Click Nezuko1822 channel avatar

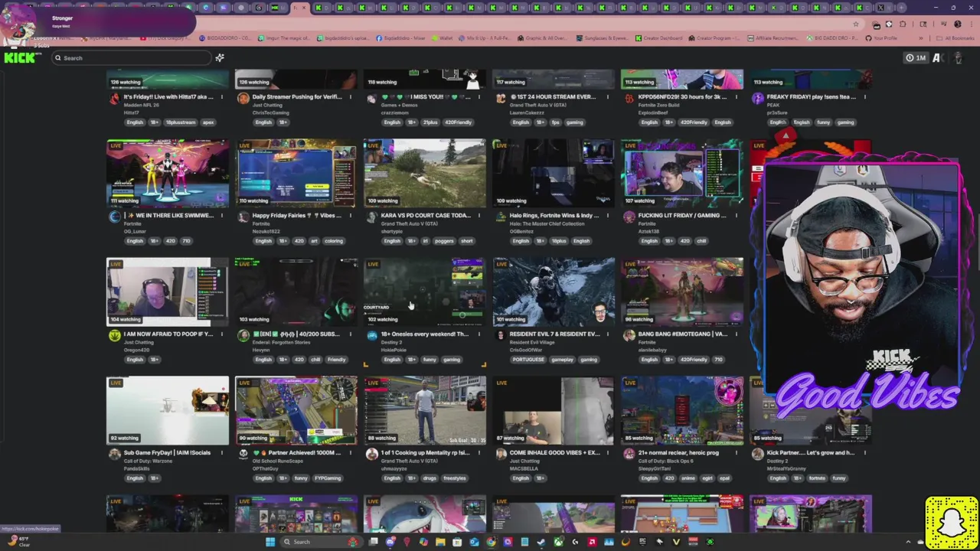tap(243, 217)
